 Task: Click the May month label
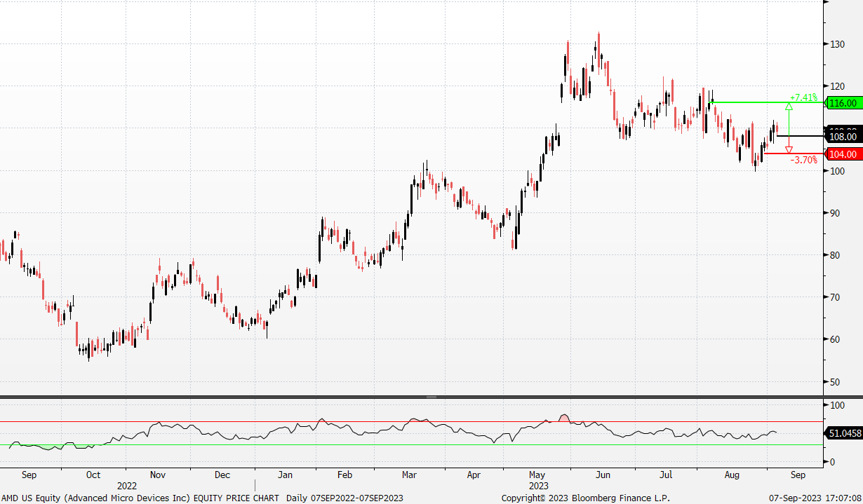coord(536,475)
